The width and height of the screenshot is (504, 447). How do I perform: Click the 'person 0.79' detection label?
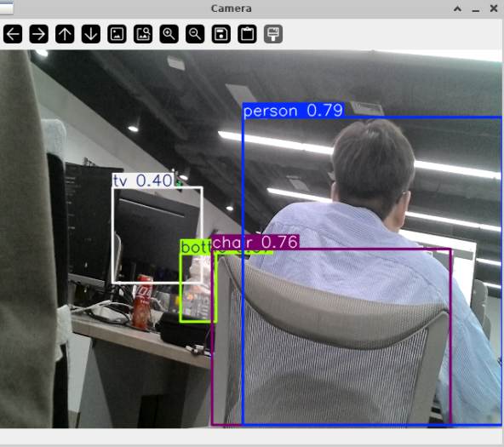tap(293, 110)
